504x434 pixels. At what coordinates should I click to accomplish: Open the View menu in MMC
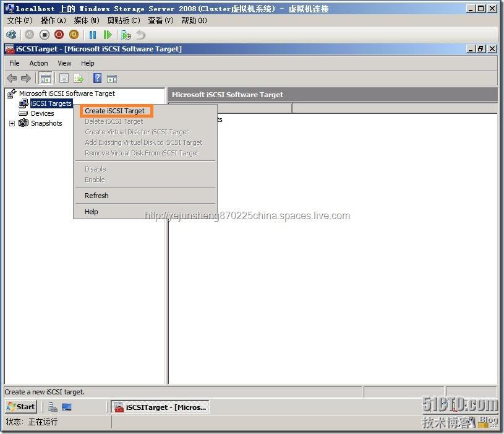(x=64, y=63)
